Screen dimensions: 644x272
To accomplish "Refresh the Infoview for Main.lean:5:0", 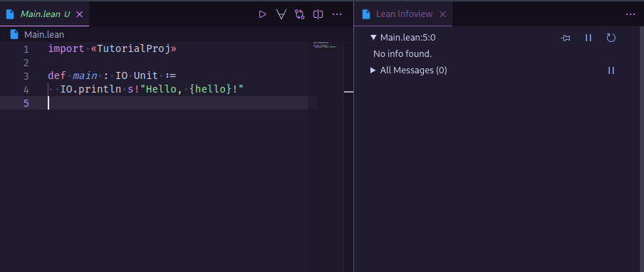I will (x=611, y=38).
